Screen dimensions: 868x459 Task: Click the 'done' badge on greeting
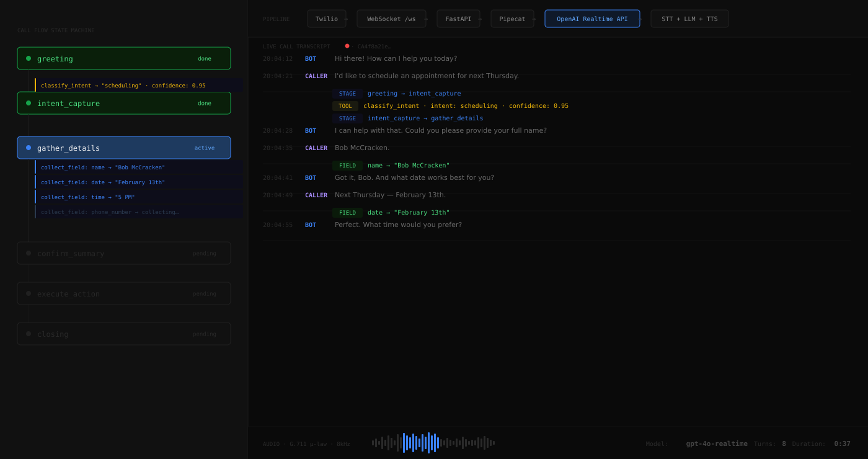pos(205,58)
